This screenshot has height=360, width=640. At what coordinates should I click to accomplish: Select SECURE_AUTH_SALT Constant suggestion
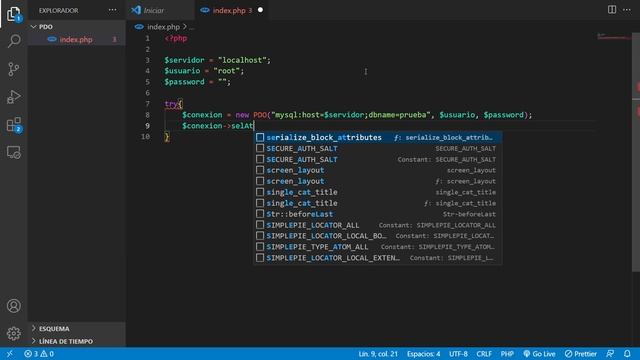click(378, 160)
